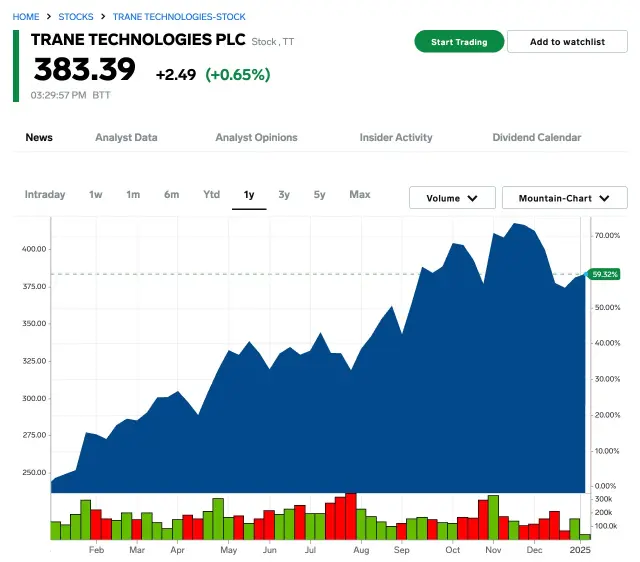
Task: View the Insider Activity tab
Action: click(396, 137)
